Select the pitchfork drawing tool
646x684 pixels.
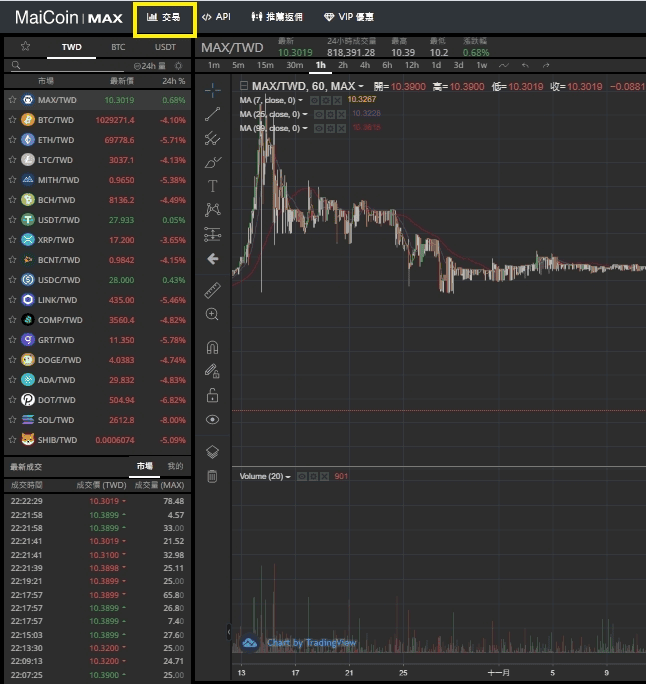pyautogui.click(x=212, y=138)
